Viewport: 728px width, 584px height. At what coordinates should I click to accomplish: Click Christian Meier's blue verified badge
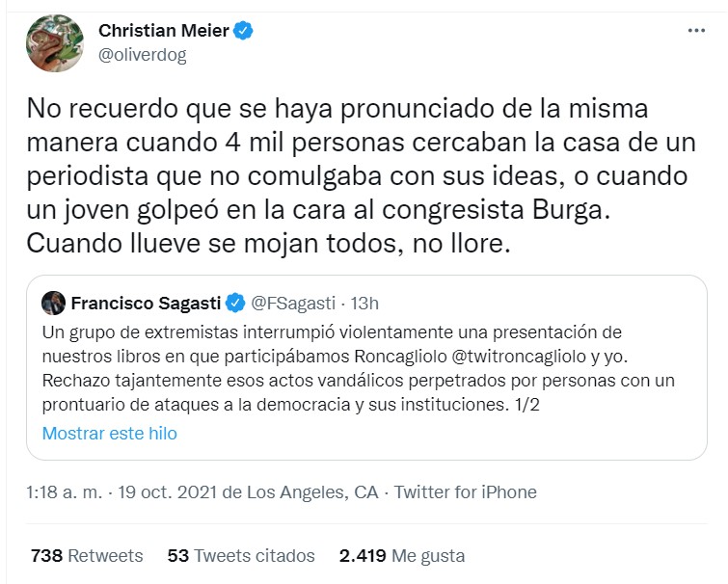[x=245, y=31]
